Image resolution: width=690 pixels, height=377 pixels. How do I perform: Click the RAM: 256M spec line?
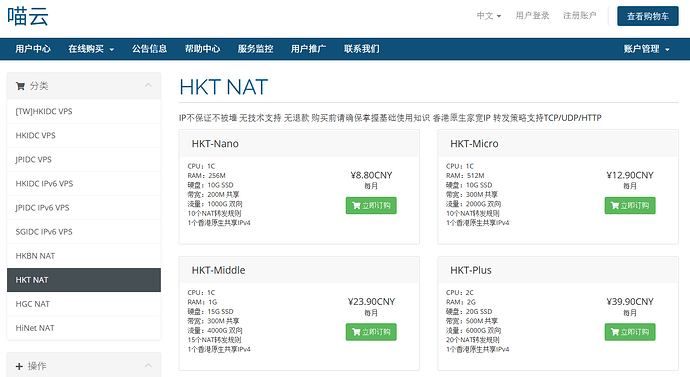(206, 176)
